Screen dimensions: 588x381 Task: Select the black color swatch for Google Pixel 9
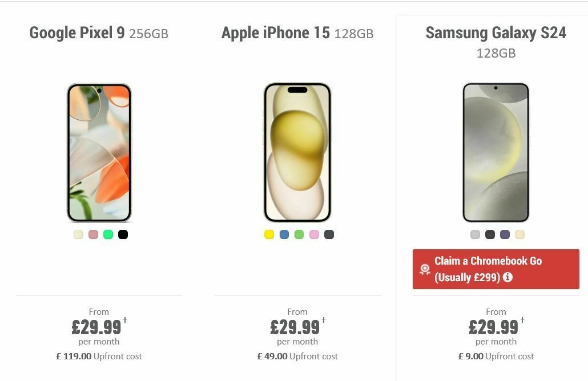(123, 234)
